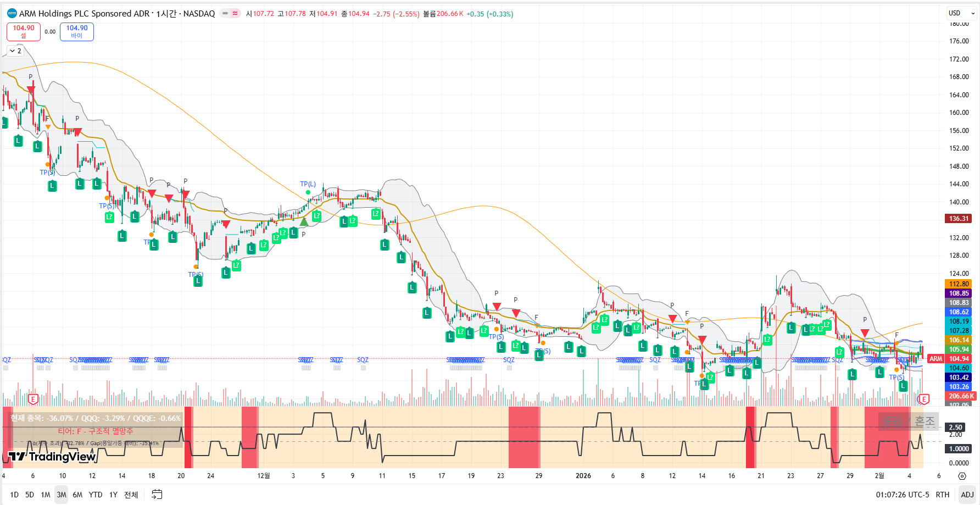Click the '현재 종목: -36.07%' summary text
Image resolution: width=980 pixels, height=505 pixels.
(96, 418)
